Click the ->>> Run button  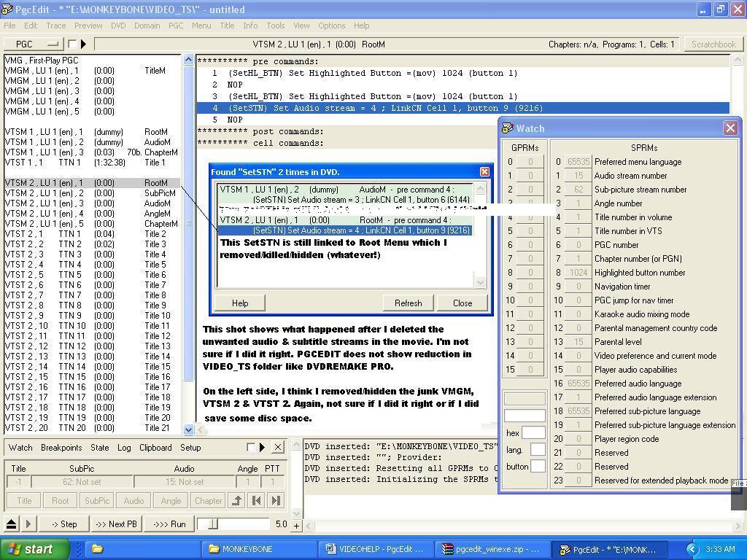tap(169, 524)
